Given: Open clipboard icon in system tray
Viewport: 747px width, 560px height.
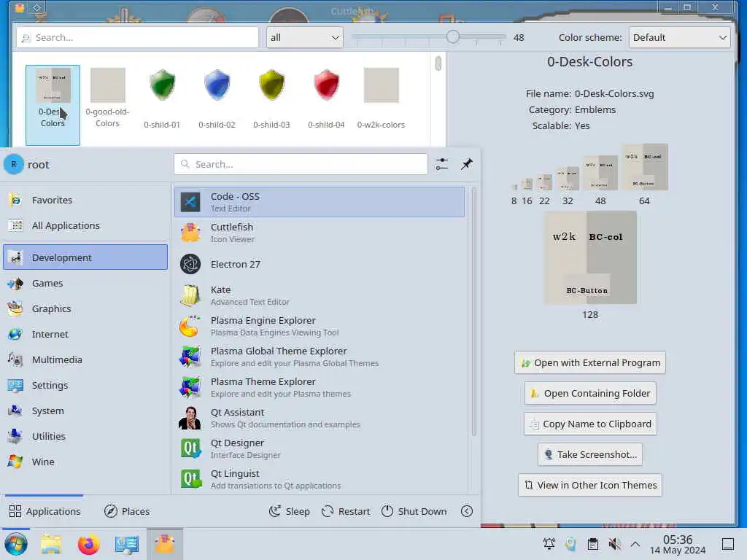Looking at the screenshot, I should pyautogui.click(x=592, y=543).
